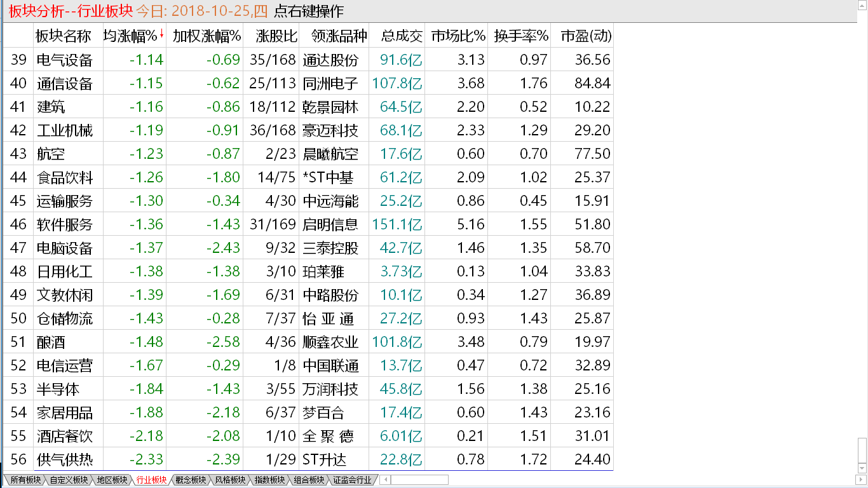This screenshot has height=488, width=868.
Task: Click leading stock 通达股份
Action: coord(330,60)
